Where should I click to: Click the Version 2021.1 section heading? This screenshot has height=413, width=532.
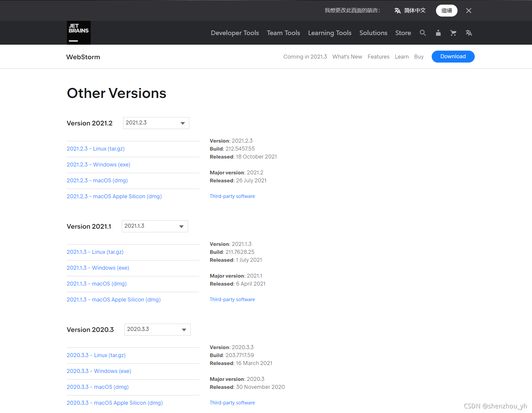89,226
